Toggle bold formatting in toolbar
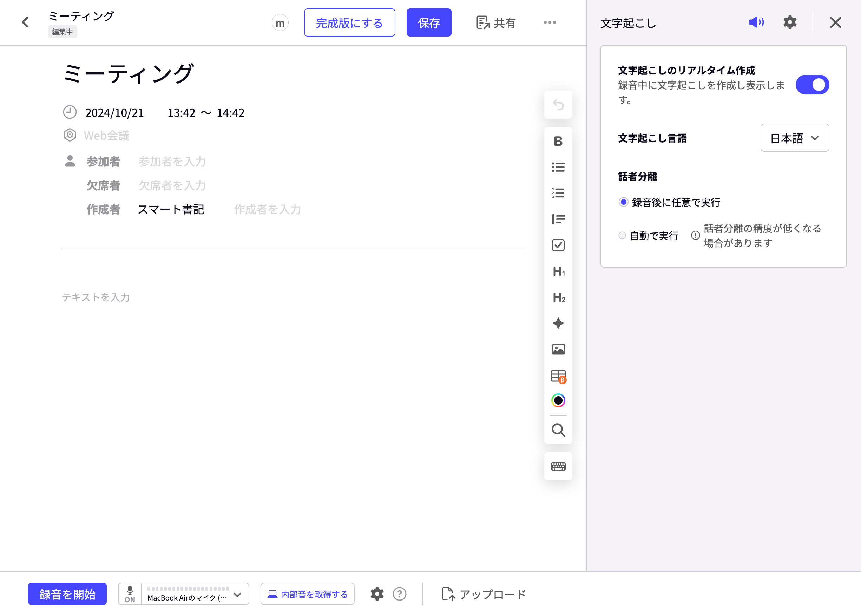 [558, 141]
